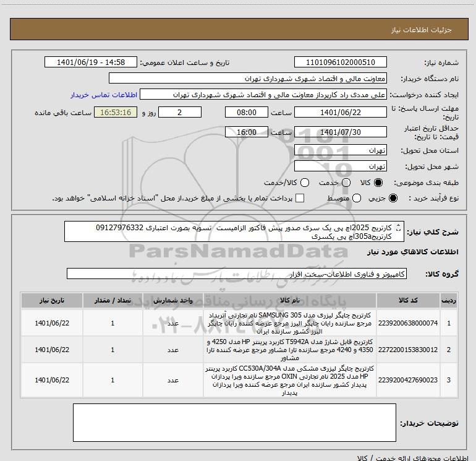Click the announcement date field 1401/06/19 - 14:58
The height and width of the screenshot is (461, 476).
coord(91,62)
